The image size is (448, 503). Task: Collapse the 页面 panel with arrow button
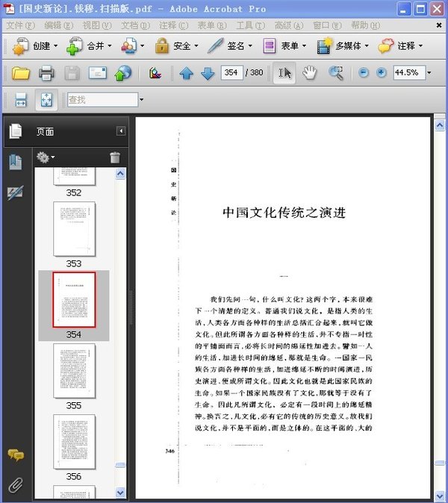pyautogui.click(x=121, y=131)
